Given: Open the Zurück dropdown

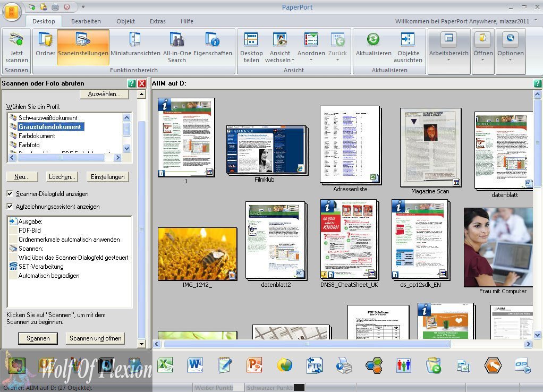Looking at the screenshot, I should [337, 60].
